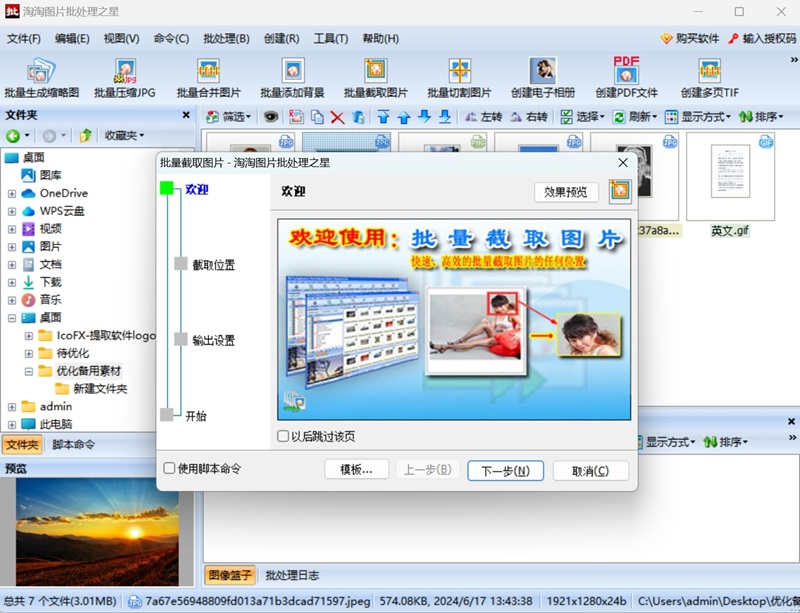The width and height of the screenshot is (800, 613).
Task: Switch to the 批处理日志 tab
Action: pyautogui.click(x=292, y=575)
